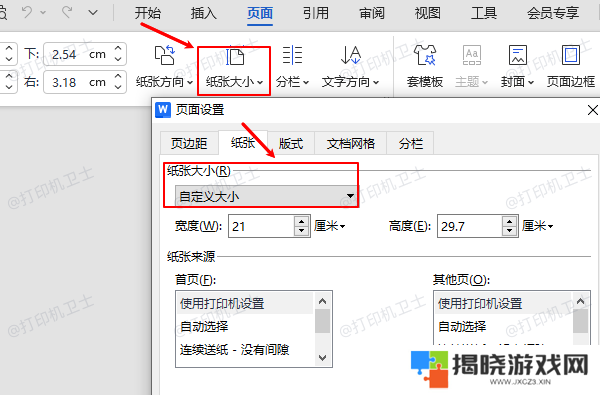Click the WPS W icon in dialog title
This screenshot has width=600, height=395.
163,110
